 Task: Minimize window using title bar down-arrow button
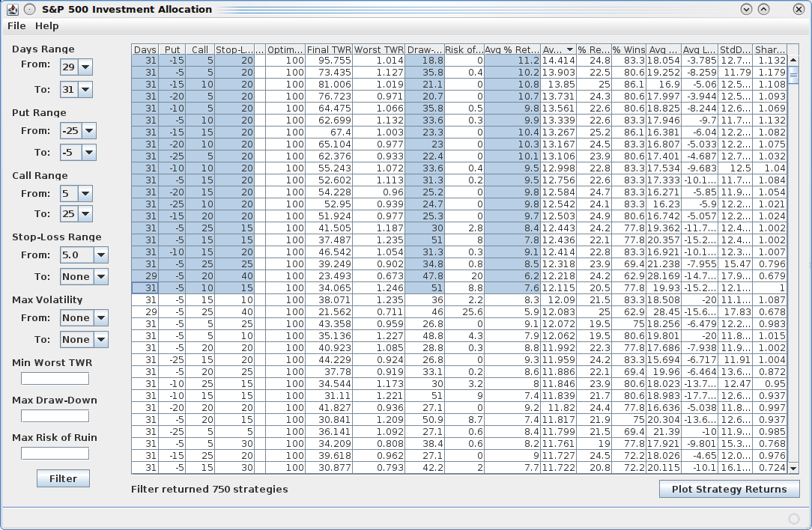[x=746, y=9]
